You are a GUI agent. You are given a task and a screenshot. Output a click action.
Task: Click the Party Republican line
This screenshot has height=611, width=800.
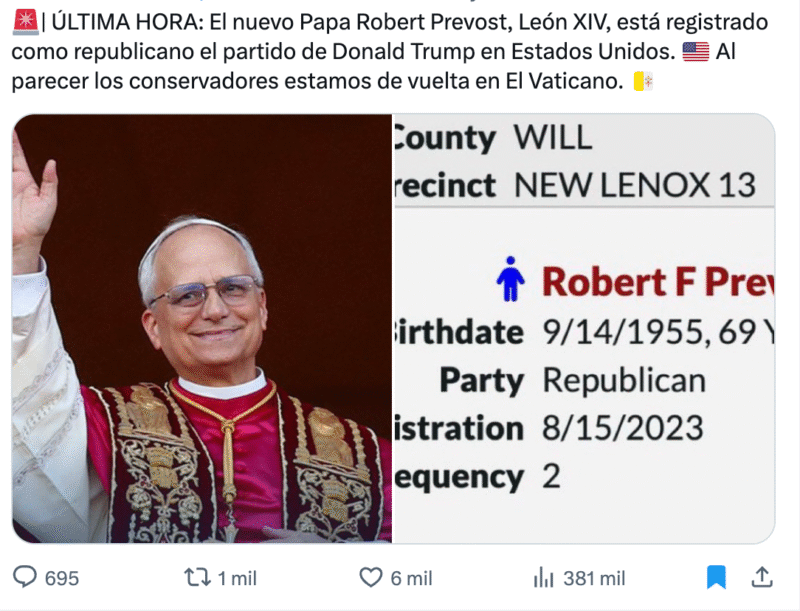pyautogui.click(x=572, y=380)
